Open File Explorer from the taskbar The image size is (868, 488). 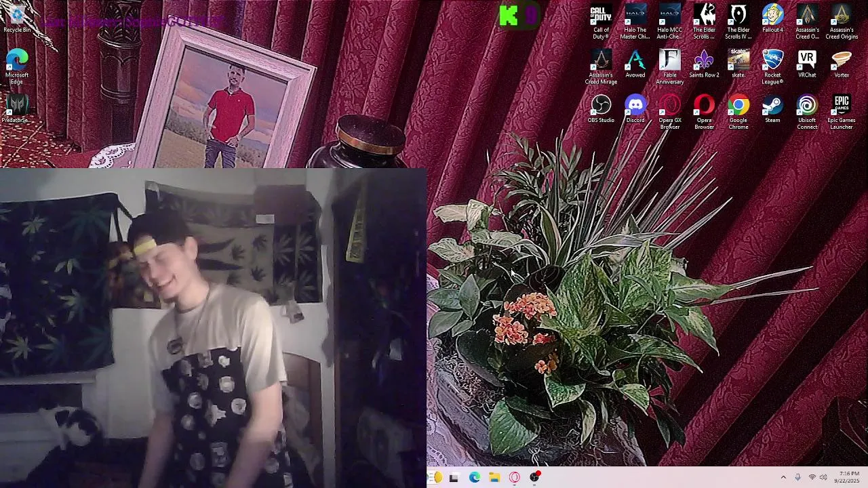coord(494,478)
